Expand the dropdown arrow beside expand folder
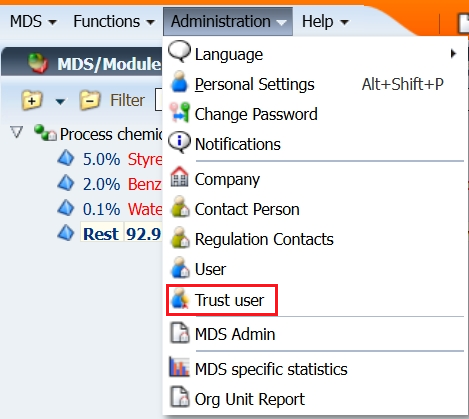This screenshot has width=469, height=419. [60, 101]
